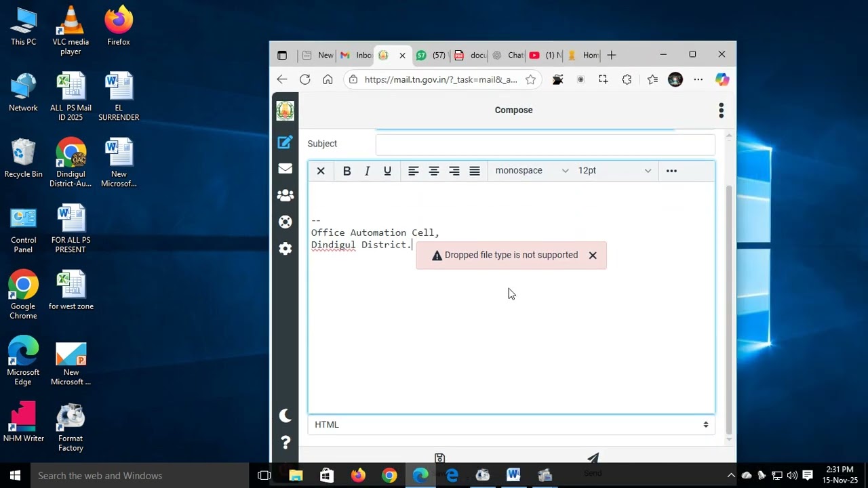Click the question mark About icon
The image size is (868, 488).
coord(285,443)
